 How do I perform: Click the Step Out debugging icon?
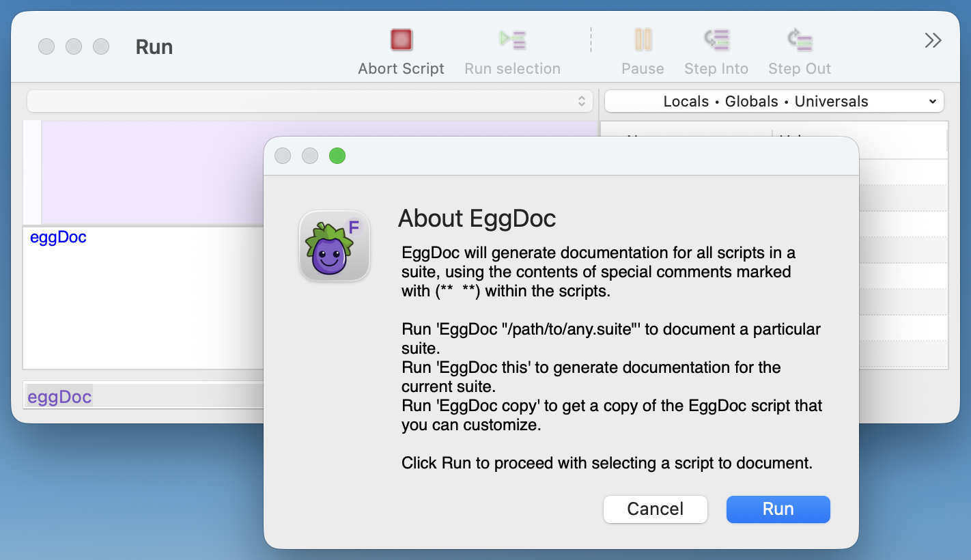point(799,40)
